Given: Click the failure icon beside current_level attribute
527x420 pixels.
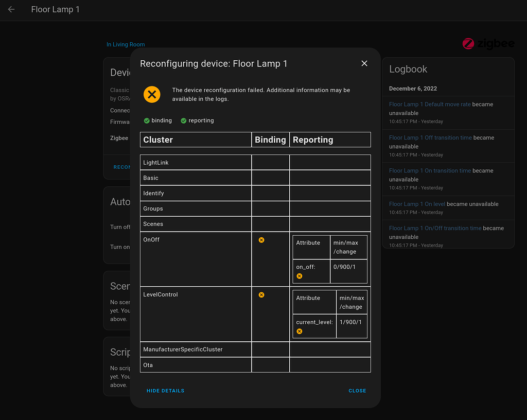Looking at the screenshot, I should 299,331.
